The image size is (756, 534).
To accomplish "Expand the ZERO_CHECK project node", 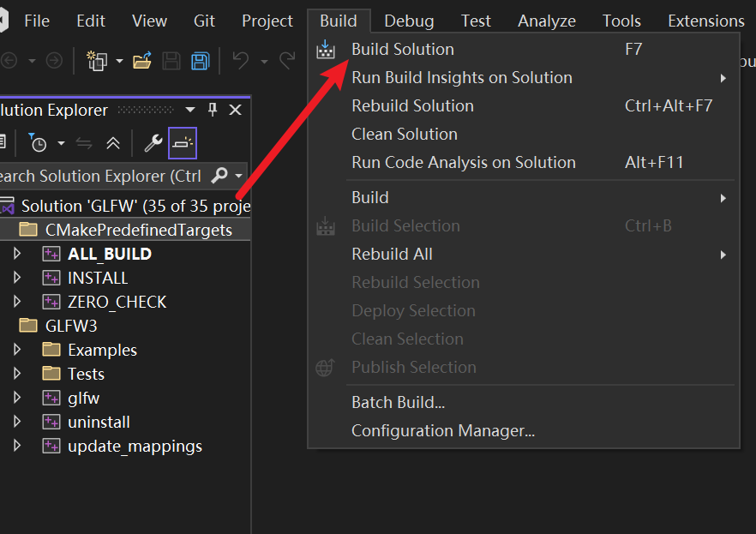I will click(17, 302).
